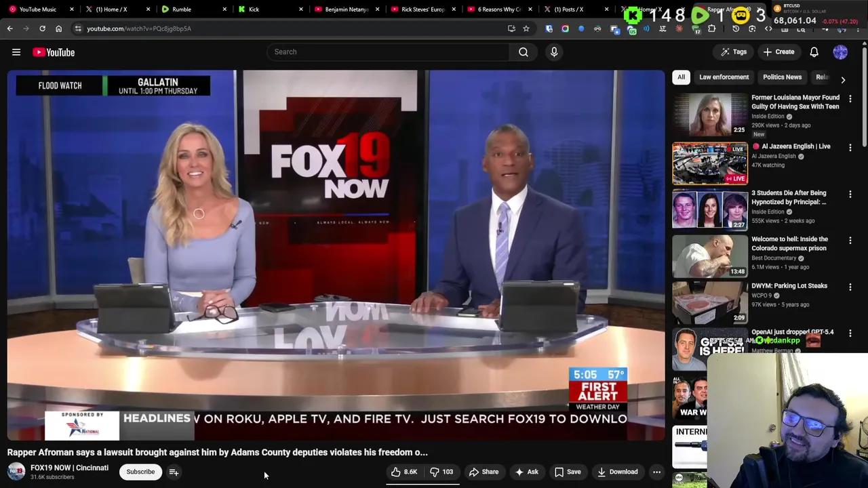Select the Politics News filter chip
The image size is (868, 488).
(x=782, y=77)
